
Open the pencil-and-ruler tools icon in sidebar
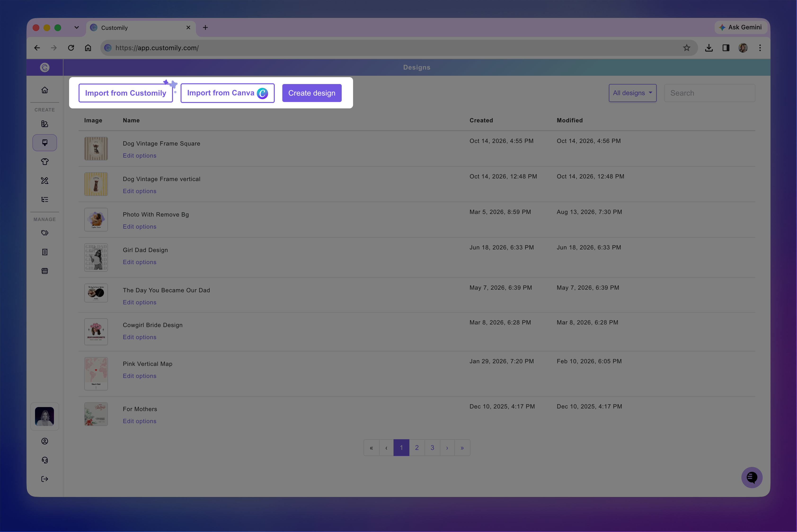tap(44, 181)
